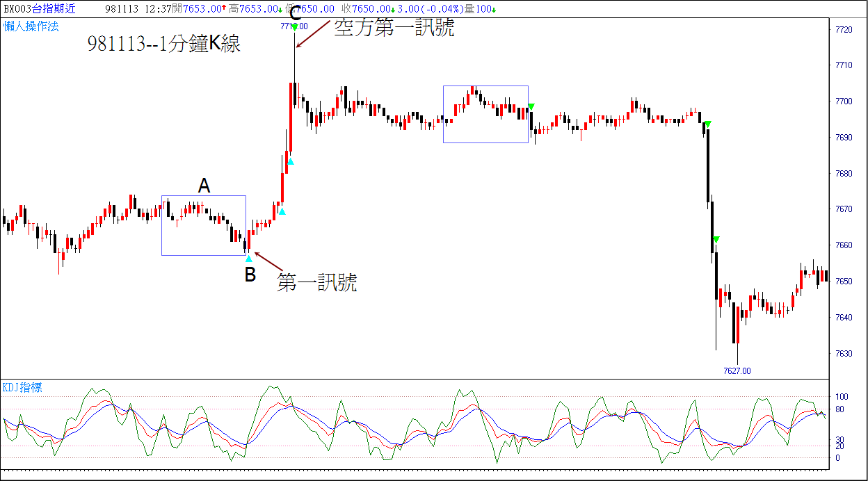
Task: Click the volume reading 量100
Action: click(479, 9)
